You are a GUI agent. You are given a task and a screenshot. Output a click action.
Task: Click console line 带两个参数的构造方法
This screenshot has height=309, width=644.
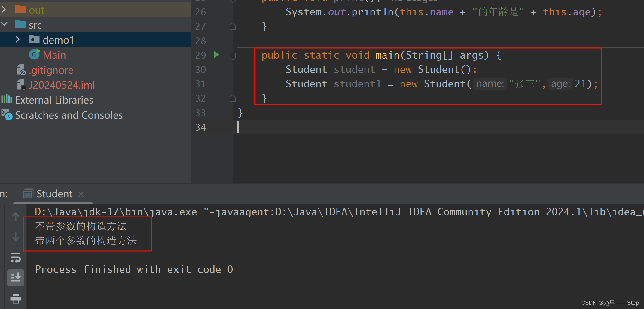coord(86,241)
